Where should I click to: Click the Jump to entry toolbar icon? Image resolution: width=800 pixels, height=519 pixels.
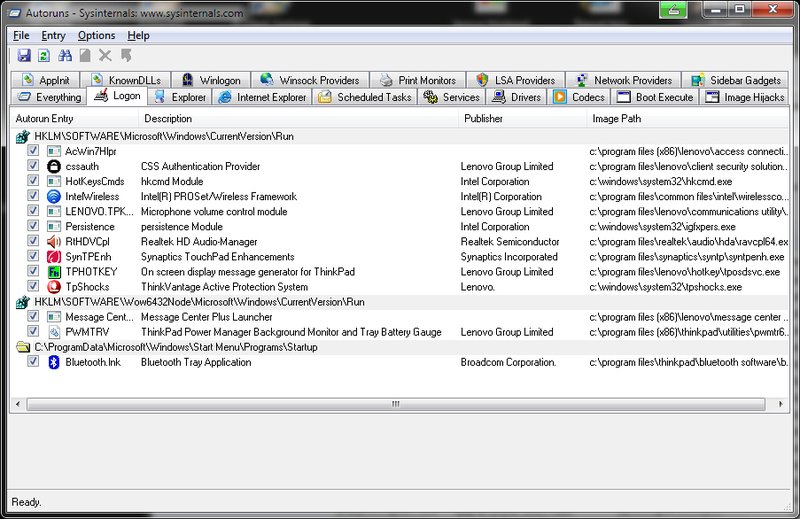point(126,55)
